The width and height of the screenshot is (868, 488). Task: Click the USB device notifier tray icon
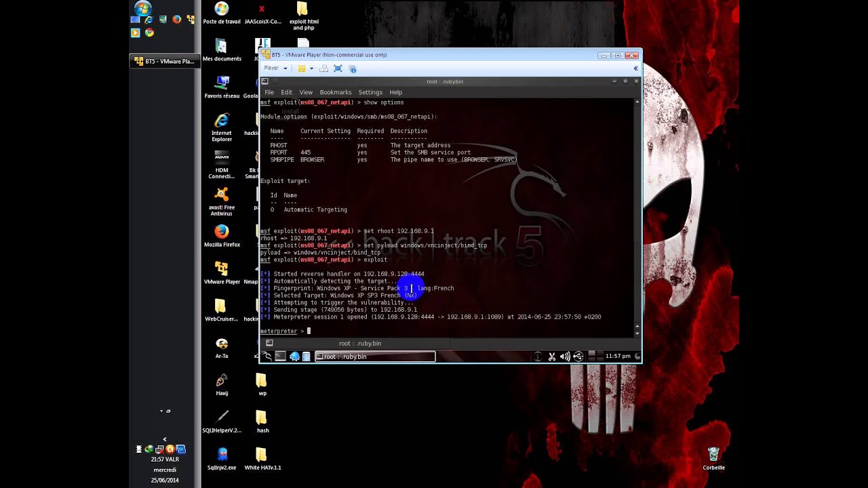click(578, 357)
